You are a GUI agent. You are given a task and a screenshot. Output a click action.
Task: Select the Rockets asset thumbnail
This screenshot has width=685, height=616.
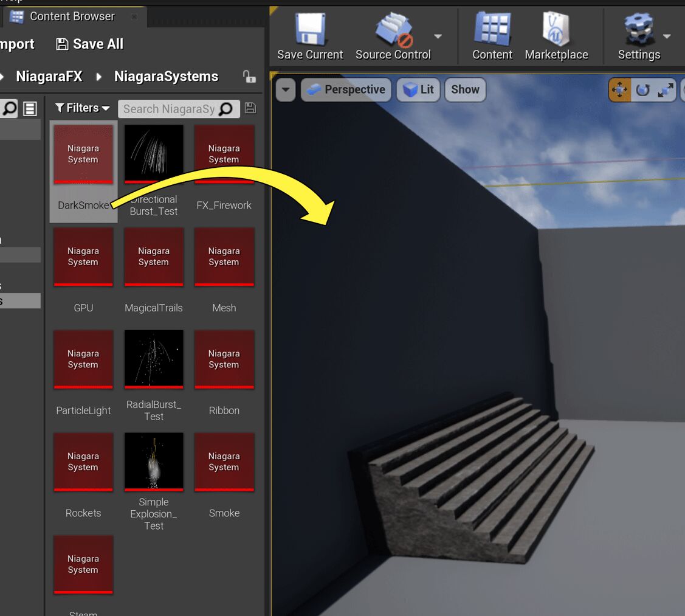pos(83,462)
